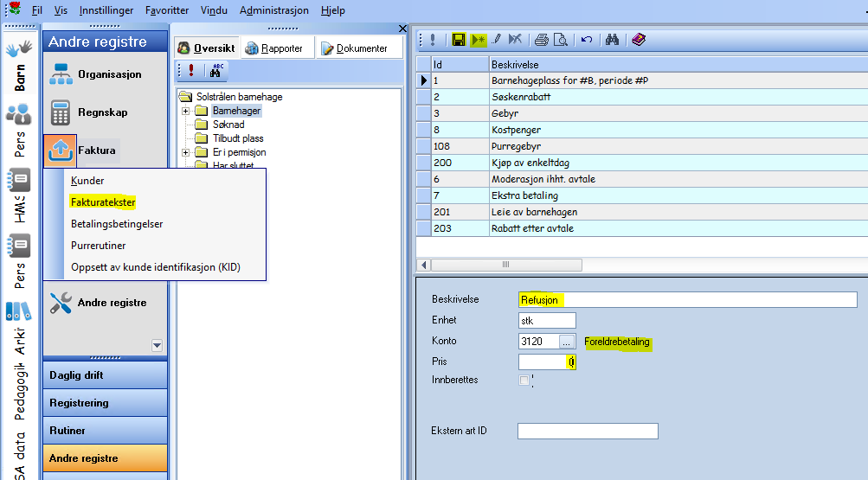Viewport: 868px width, 480px height.
Task: Open Print preview magnifier icon
Action: click(561, 40)
